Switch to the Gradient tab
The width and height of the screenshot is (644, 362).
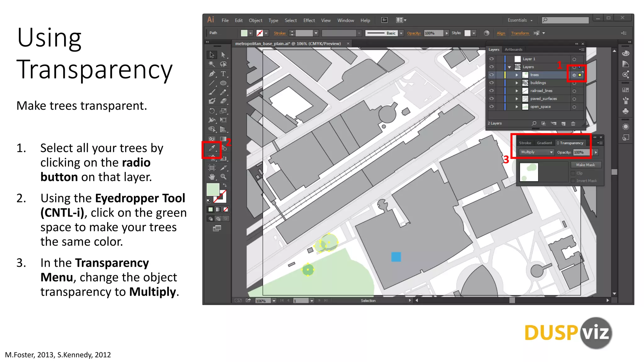(544, 143)
